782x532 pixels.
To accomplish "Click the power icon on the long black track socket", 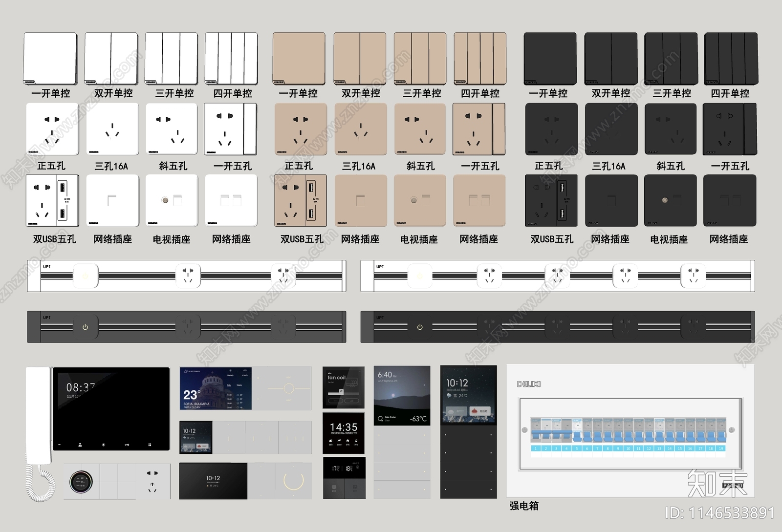I will pyautogui.click(x=419, y=327).
